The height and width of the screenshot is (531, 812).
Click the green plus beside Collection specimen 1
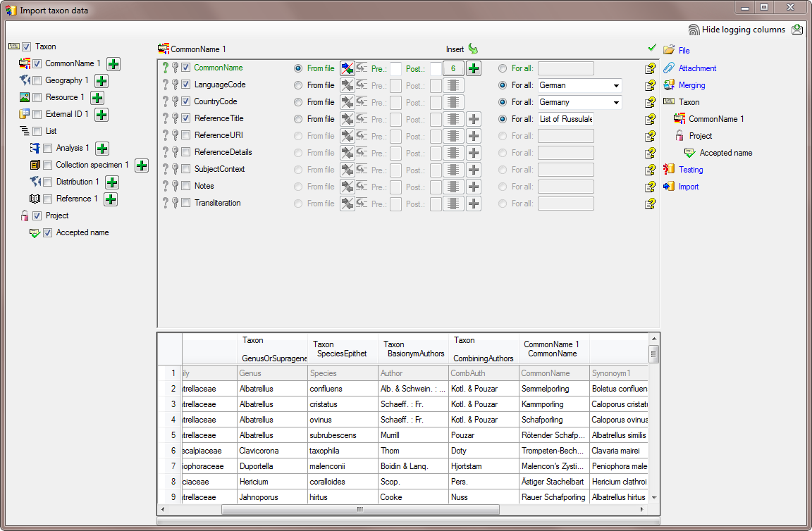coord(142,165)
